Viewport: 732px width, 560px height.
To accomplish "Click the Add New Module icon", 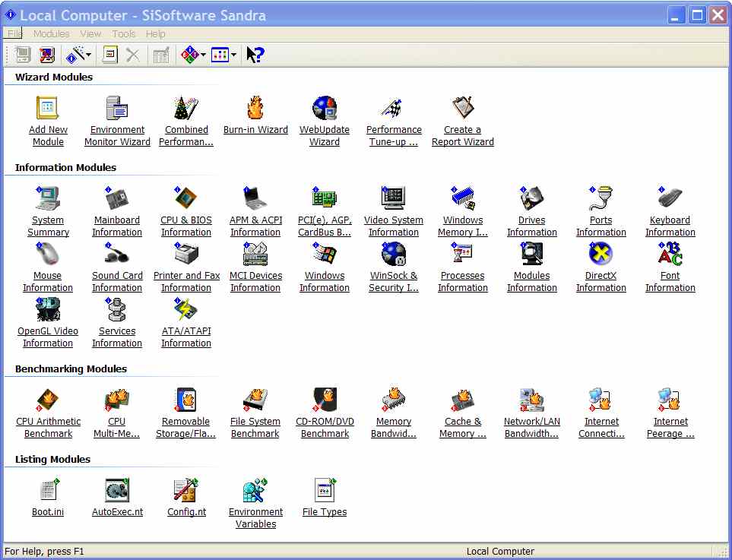I will 48,108.
